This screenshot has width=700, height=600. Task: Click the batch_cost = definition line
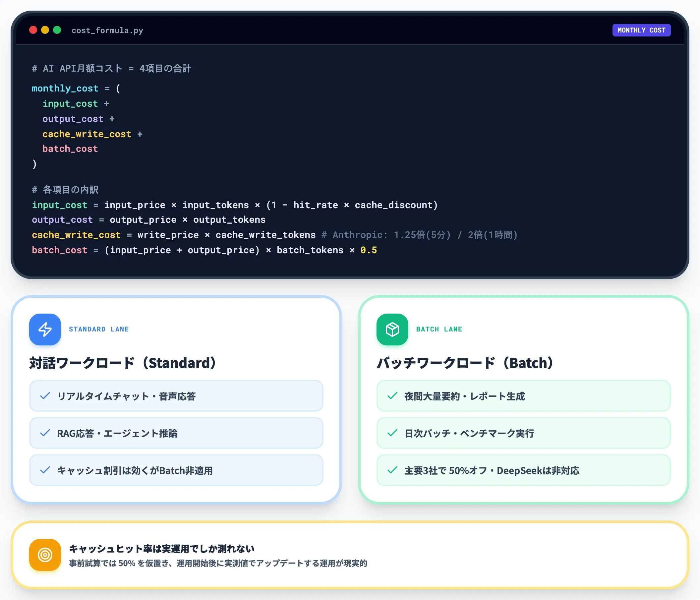pyautogui.click(x=204, y=250)
